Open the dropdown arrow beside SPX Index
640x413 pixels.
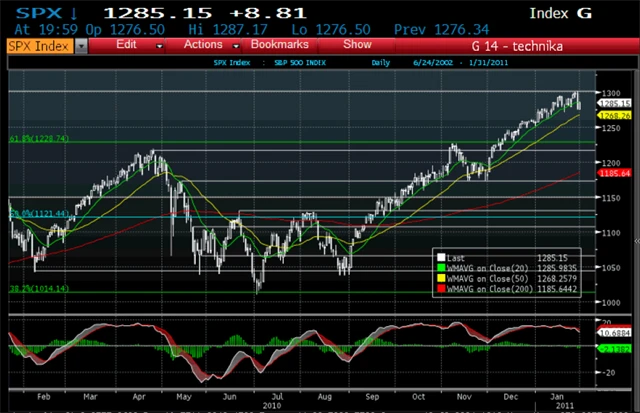click(81, 46)
